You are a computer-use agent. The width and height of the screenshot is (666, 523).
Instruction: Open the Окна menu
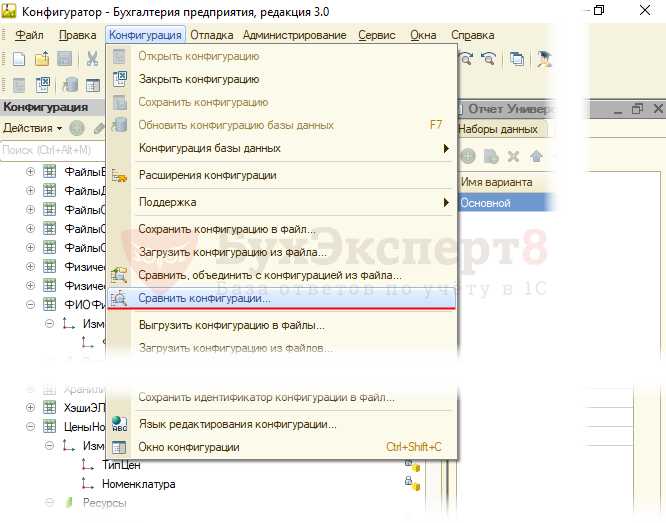pyautogui.click(x=423, y=35)
